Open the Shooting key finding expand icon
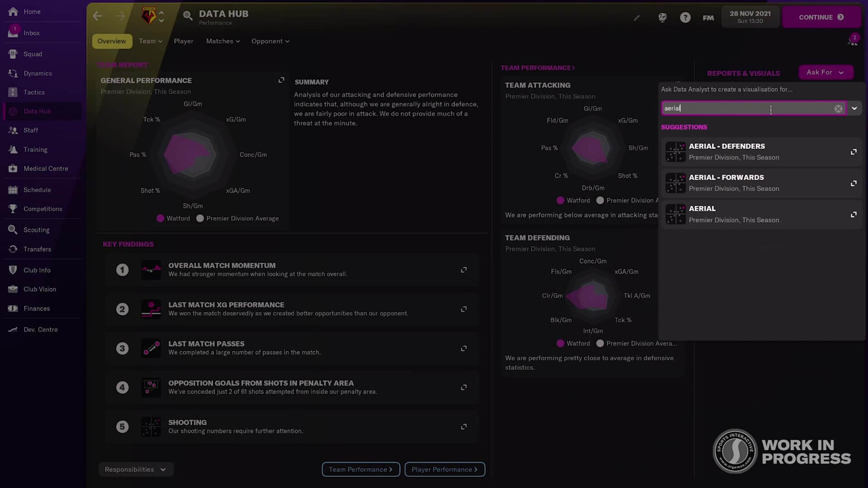Screen dimensions: 868x488 [463, 427]
